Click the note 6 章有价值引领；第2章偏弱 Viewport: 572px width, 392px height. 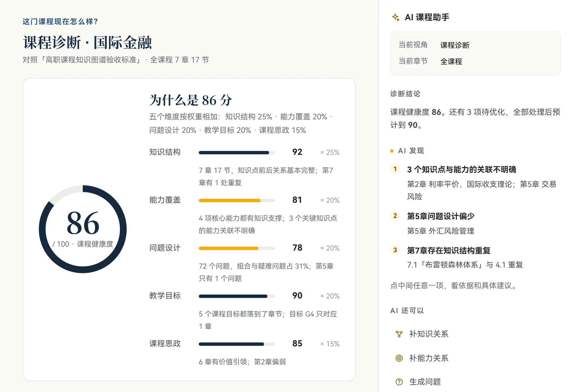coord(242,362)
